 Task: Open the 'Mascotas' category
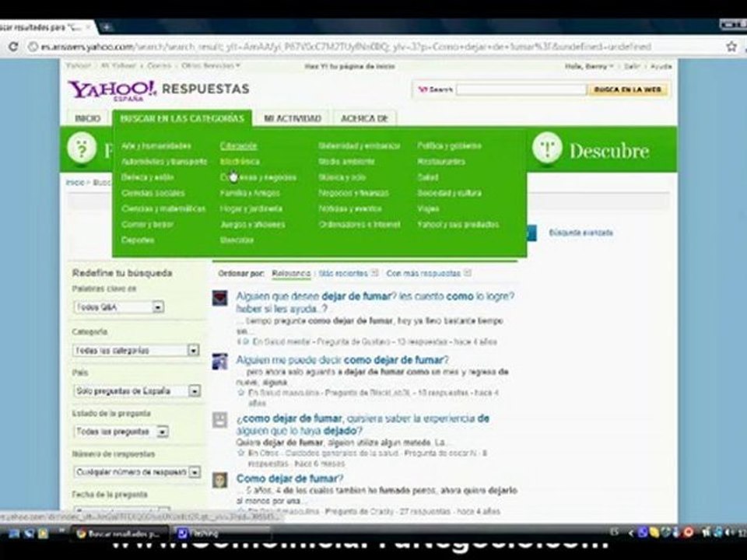pos(237,240)
